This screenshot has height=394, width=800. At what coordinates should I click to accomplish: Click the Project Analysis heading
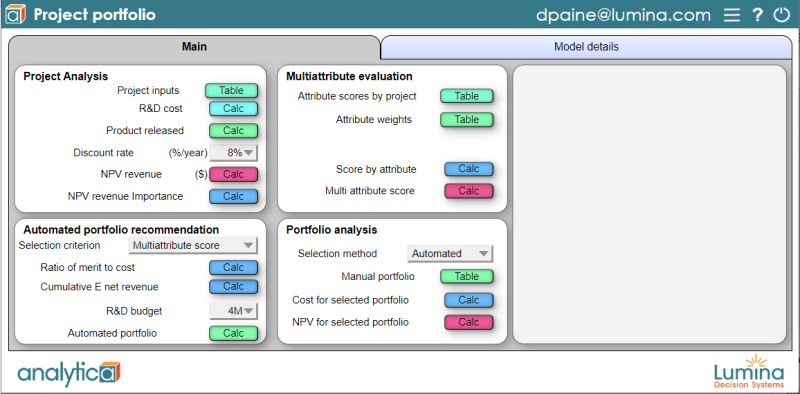point(66,77)
